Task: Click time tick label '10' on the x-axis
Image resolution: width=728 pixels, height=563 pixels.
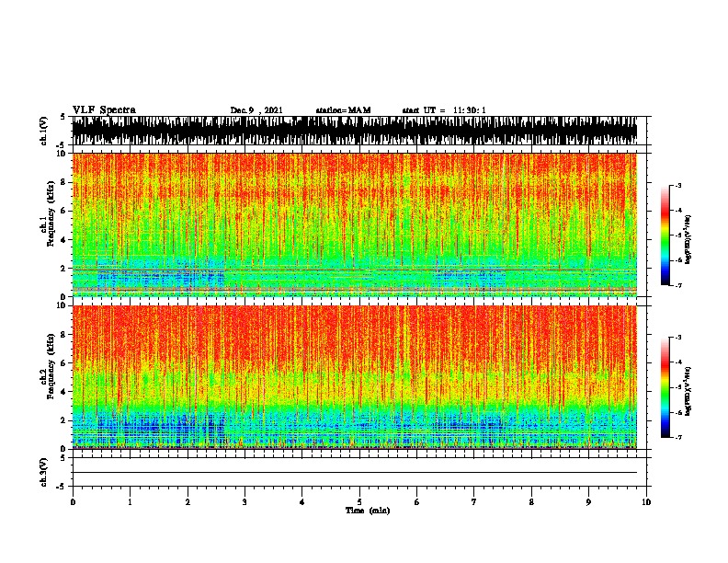Action: 646,501
